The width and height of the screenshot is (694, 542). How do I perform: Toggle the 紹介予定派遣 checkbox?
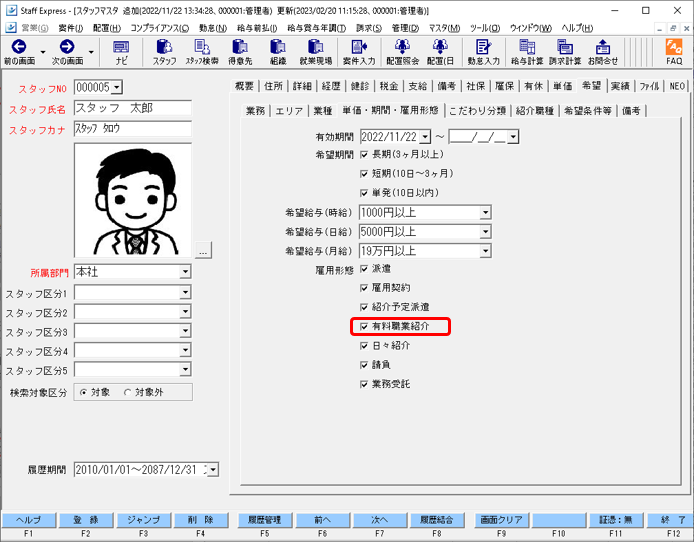coord(364,307)
